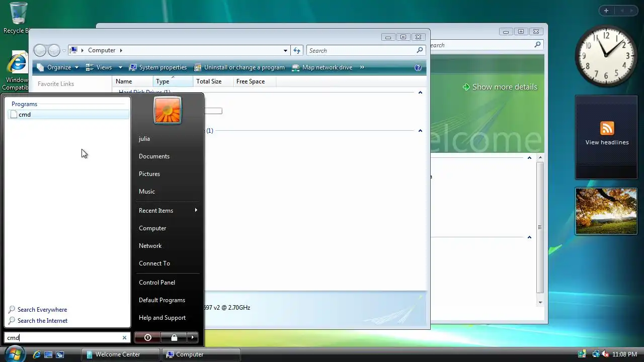This screenshot has width=644, height=362.
Task: Open the address bar history dropdown
Action: pyautogui.click(x=285, y=50)
